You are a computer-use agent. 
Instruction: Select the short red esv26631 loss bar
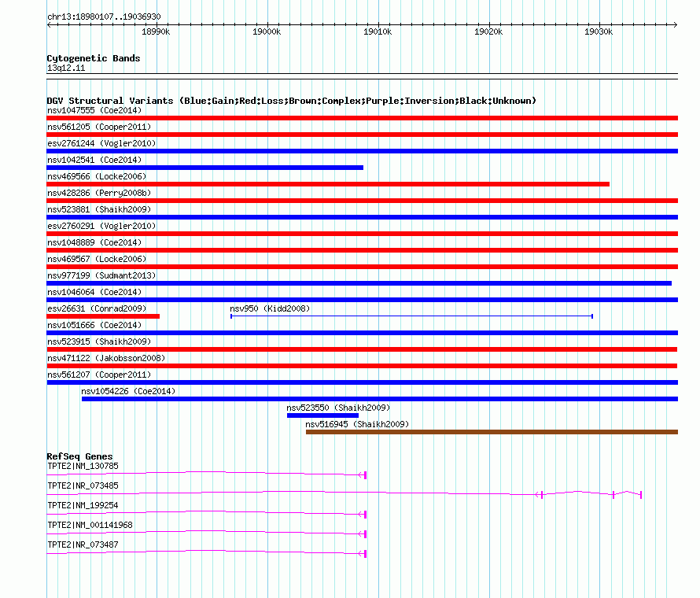tap(103, 316)
